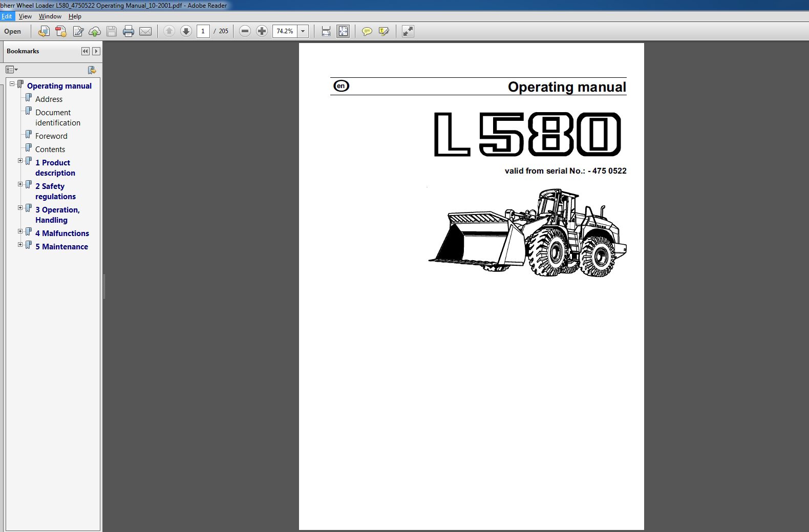Go to next page arrow
Screen dimensions: 809x532
coord(186,31)
